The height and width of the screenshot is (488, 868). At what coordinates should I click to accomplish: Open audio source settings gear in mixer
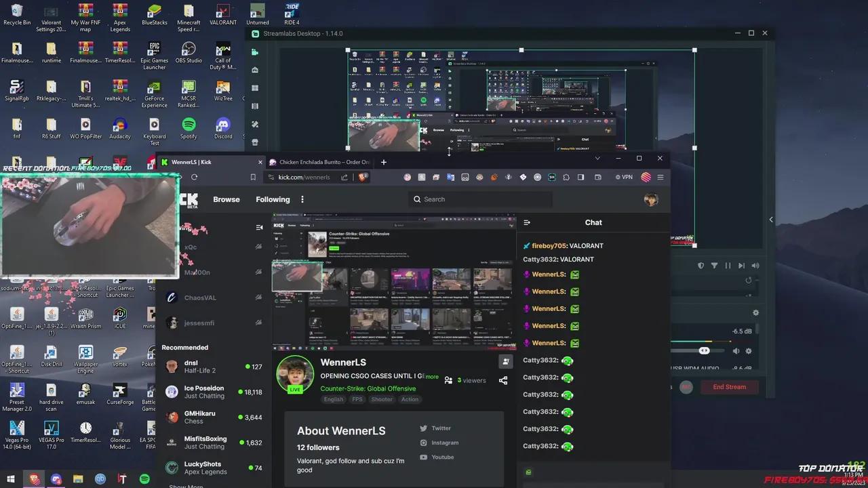tap(749, 351)
